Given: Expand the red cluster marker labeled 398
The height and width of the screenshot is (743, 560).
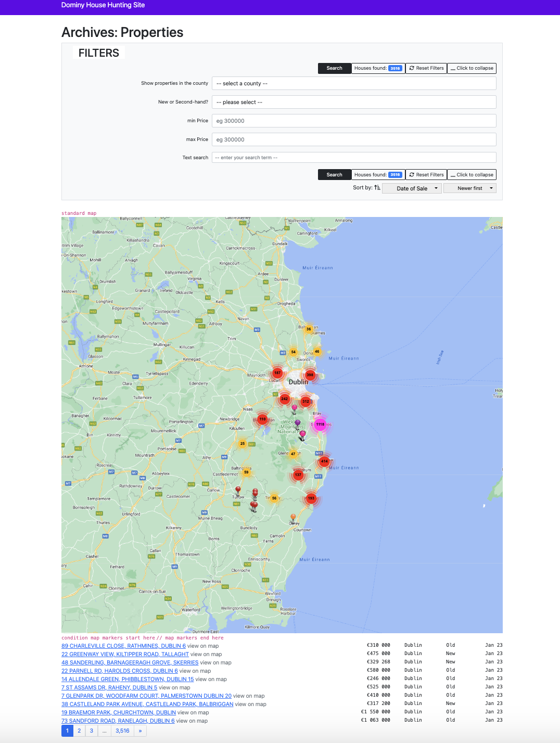Looking at the screenshot, I should tap(310, 375).
